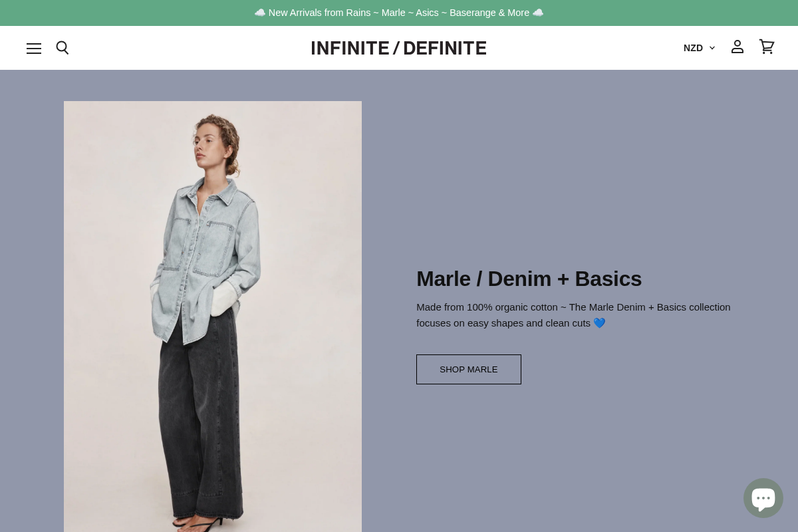Collapse the NZD currency picker arrow
798x532 pixels.
[x=712, y=48]
